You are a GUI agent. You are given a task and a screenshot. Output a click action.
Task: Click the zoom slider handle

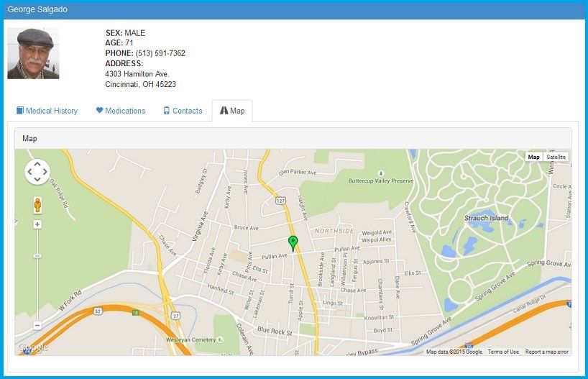pos(37,256)
